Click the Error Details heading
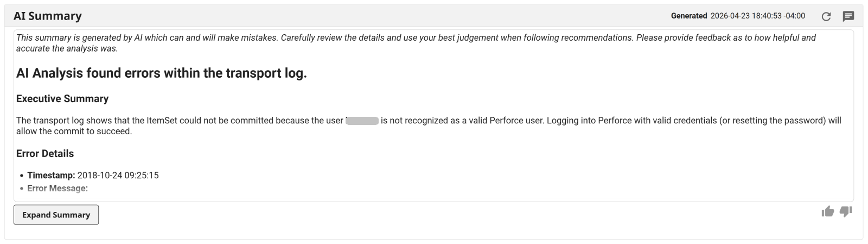This screenshot has width=868, height=244. coord(45,153)
